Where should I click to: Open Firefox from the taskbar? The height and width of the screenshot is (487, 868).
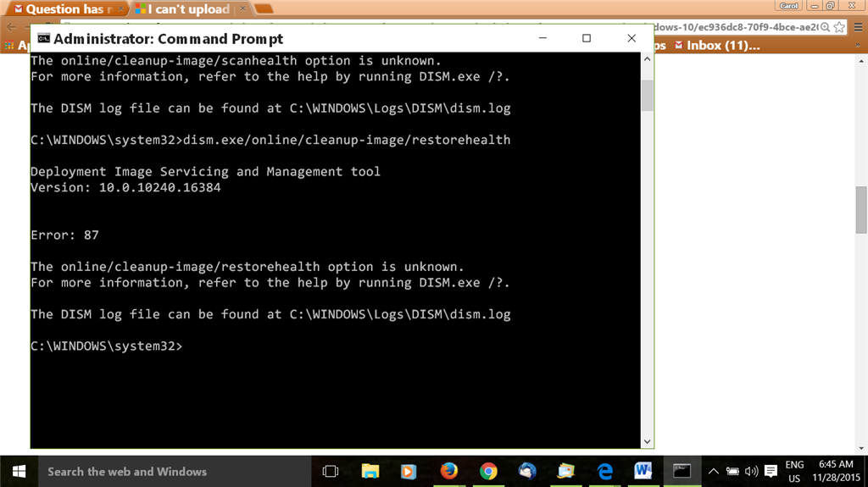[x=449, y=472]
